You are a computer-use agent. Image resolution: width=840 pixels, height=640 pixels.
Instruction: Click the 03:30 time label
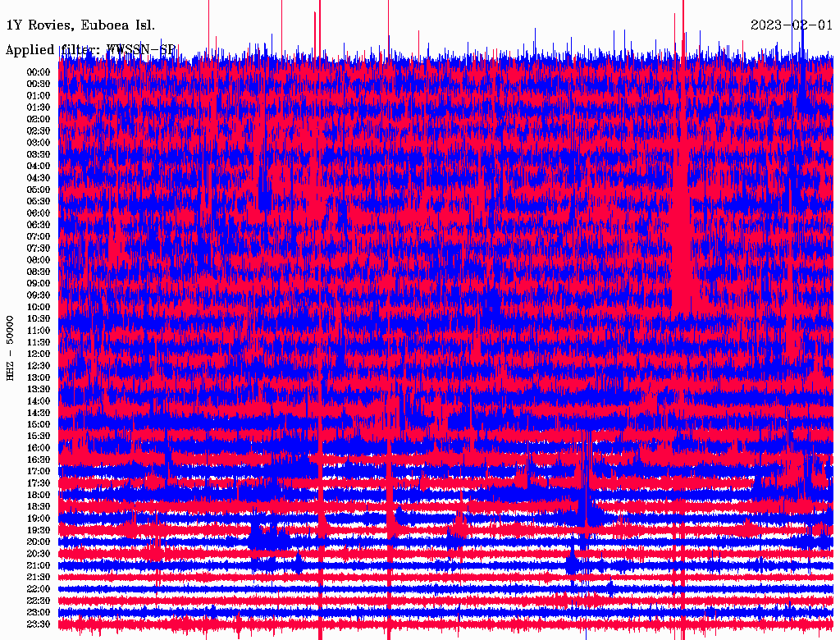click(x=39, y=155)
